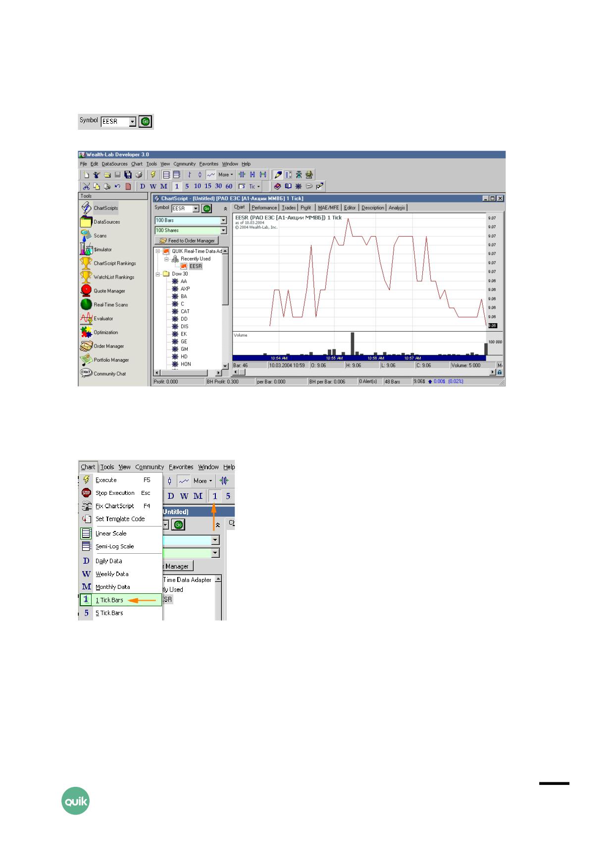Toggle Linear Scale icon in main window toolbar
This screenshot has width=614, height=868.
(166, 175)
